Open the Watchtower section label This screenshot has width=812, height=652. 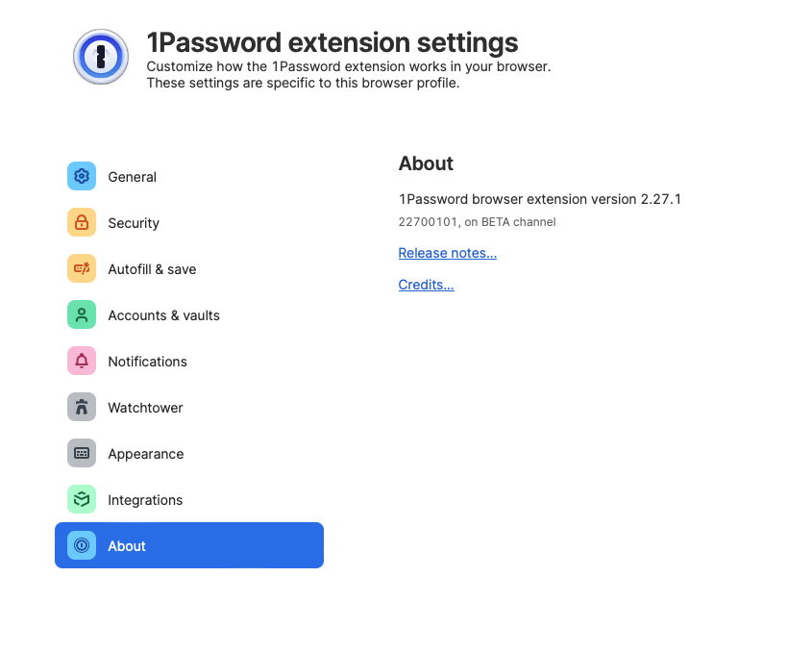point(145,408)
